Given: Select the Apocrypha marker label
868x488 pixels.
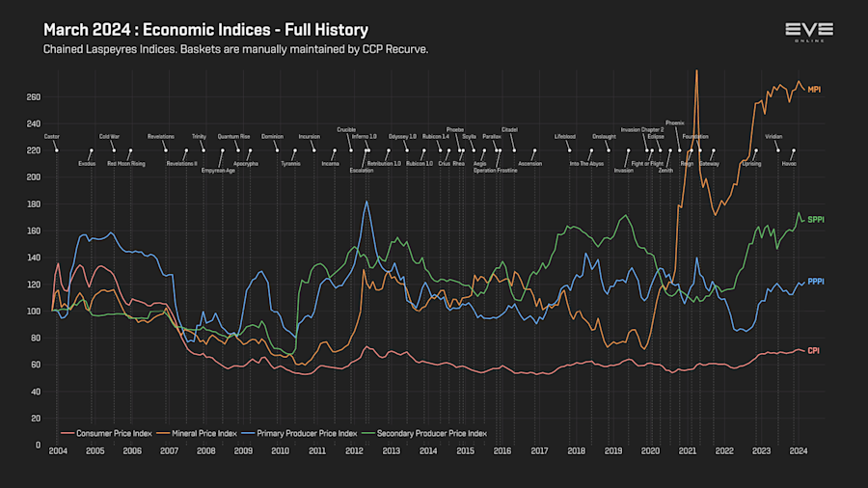Looking at the screenshot, I should click(x=246, y=164).
